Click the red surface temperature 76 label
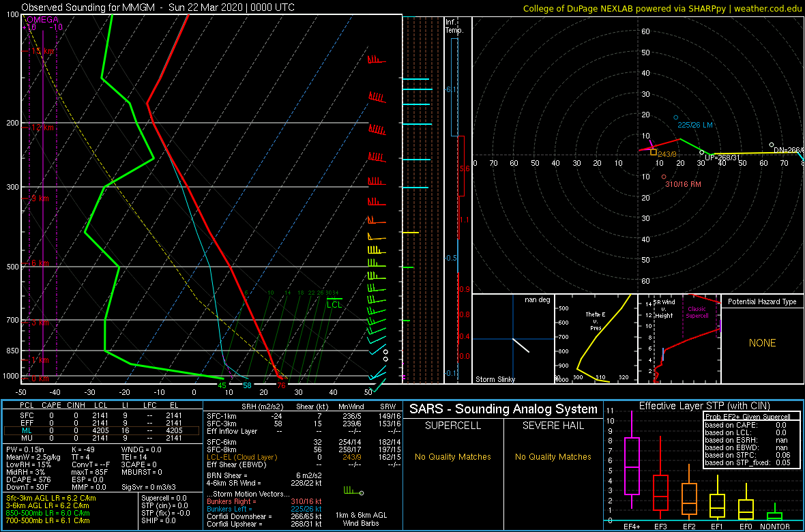The height and width of the screenshot is (532, 805). pos(281,385)
